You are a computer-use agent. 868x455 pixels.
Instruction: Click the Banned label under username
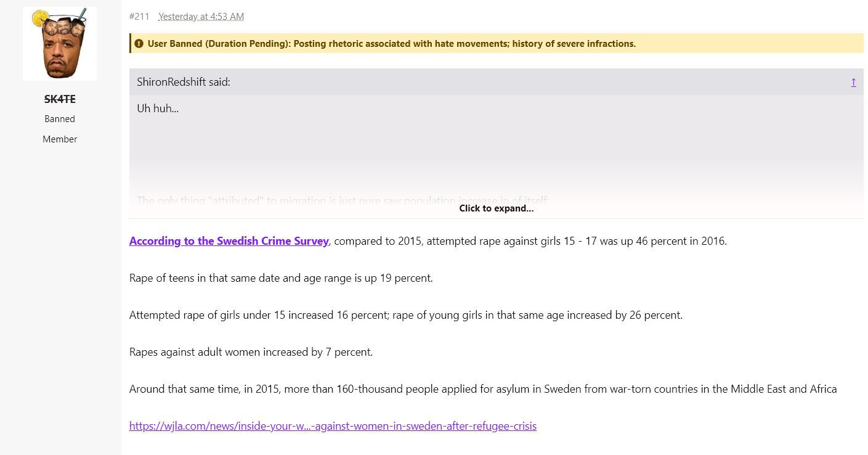[60, 119]
